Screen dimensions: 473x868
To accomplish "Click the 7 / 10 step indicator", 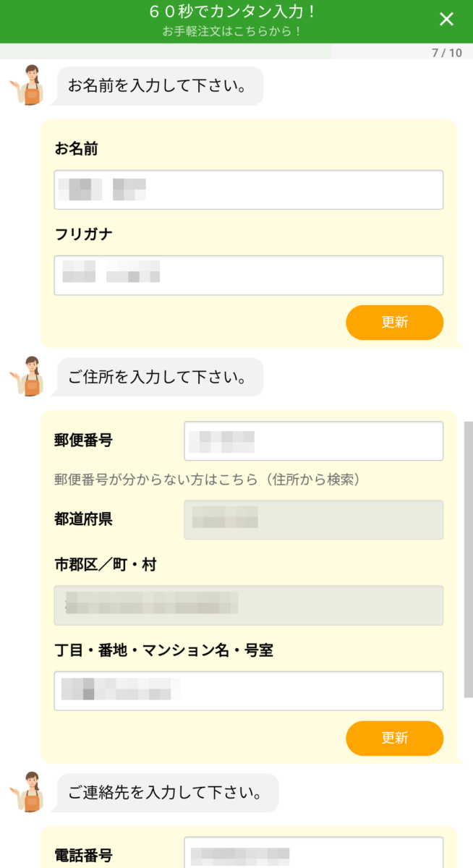I will click(x=446, y=53).
